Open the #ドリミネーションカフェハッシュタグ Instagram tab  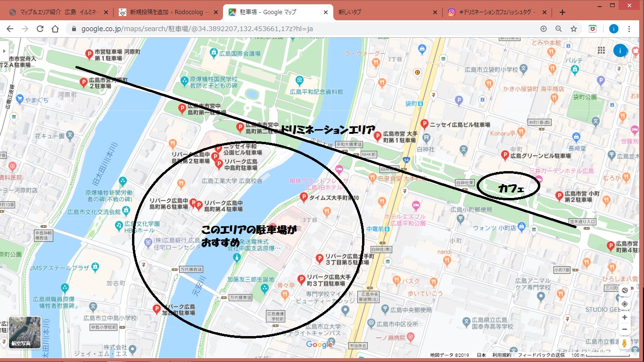coord(497,12)
